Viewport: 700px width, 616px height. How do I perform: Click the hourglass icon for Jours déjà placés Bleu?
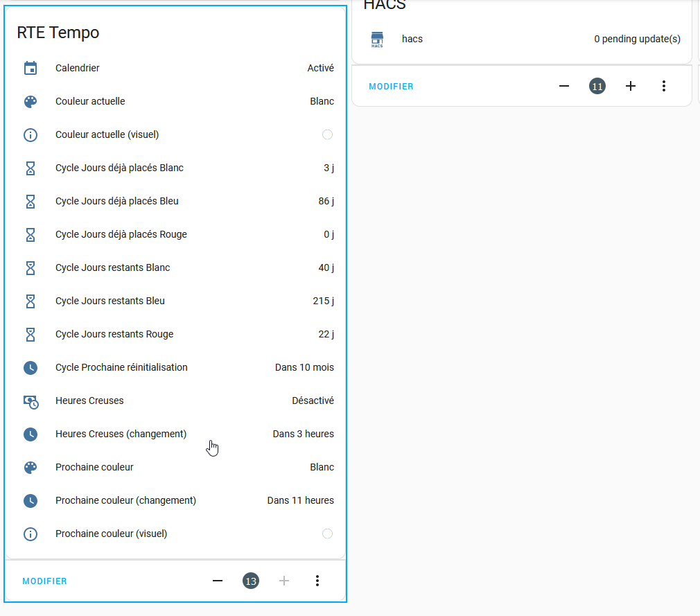(30, 202)
